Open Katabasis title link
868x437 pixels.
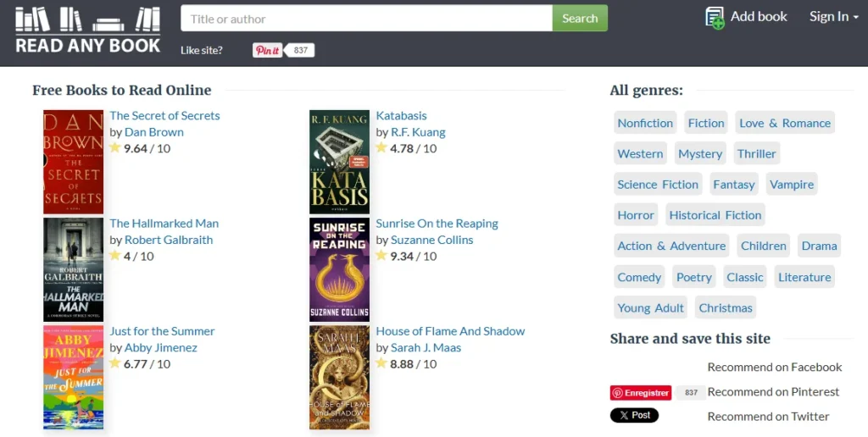[401, 116]
